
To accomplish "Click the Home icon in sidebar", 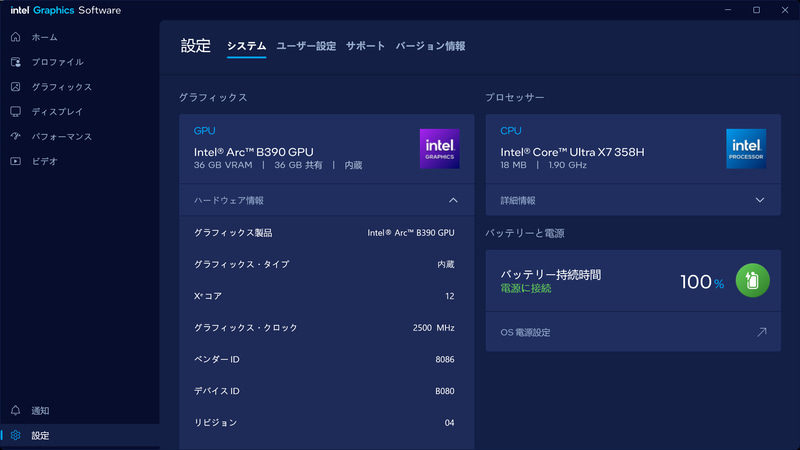I will click(x=16, y=37).
